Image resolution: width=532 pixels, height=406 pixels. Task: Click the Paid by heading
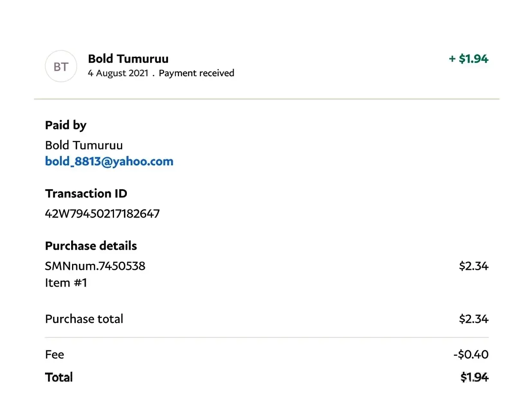pos(66,125)
